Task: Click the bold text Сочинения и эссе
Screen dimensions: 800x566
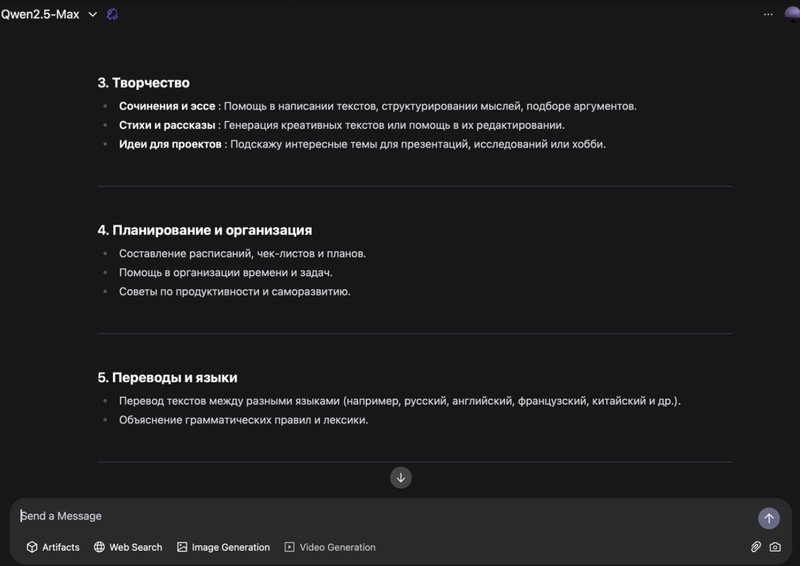Action: (x=167, y=106)
